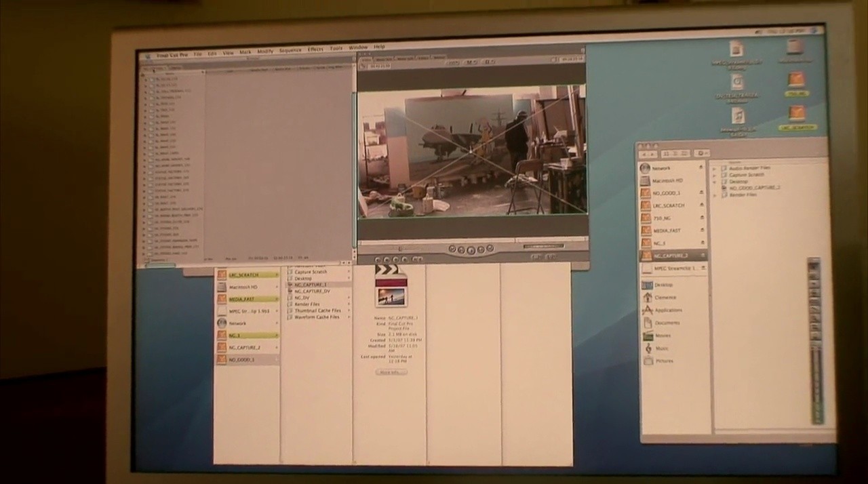The width and height of the screenshot is (868, 484).
Task: Select MEDIA_FAST in column-view Finder sidebar
Action: coord(248,299)
